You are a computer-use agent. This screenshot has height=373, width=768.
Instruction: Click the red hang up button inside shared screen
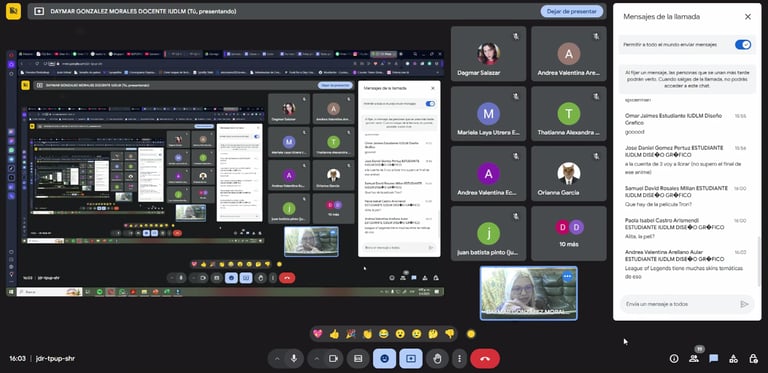287,278
